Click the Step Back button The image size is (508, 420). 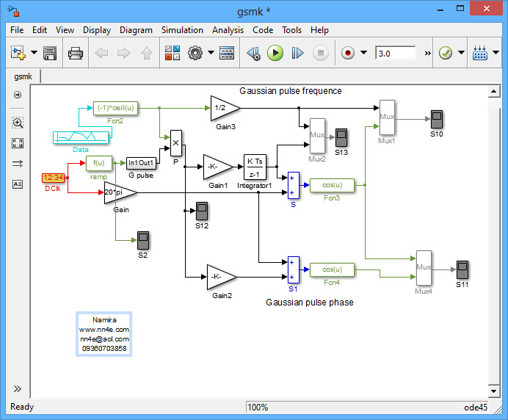coord(253,53)
